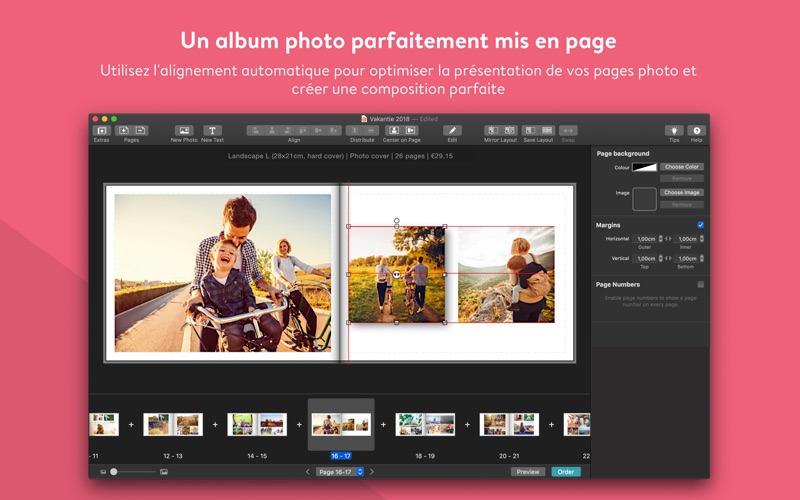The width and height of the screenshot is (800, 500).
Task: Click the first Mirror Layout icon
Action: [x=492, y=131]
